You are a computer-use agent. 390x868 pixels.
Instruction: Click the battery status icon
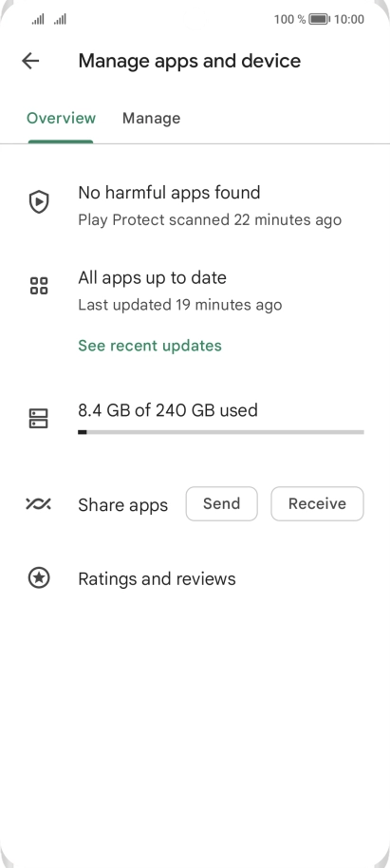coord(319,19)
